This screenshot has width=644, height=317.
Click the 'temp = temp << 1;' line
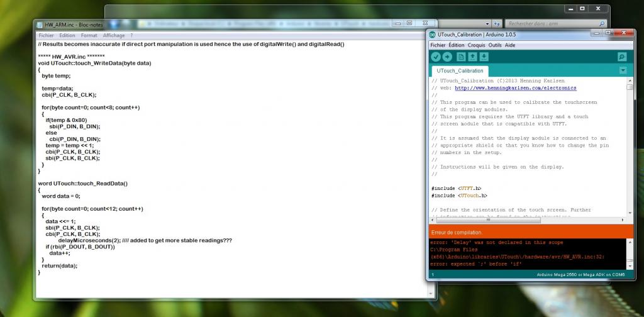[x=70, y=145]
